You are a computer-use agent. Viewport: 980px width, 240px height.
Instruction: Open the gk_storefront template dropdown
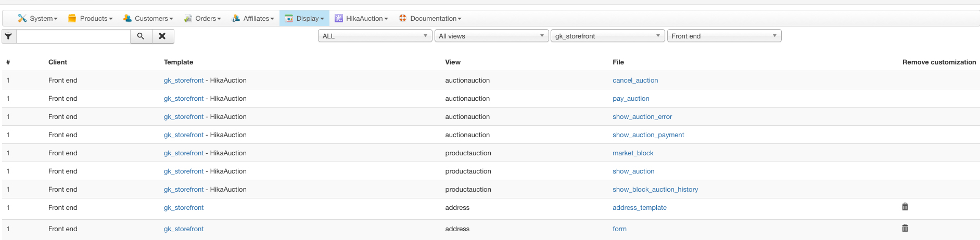[x=607, y=36]
